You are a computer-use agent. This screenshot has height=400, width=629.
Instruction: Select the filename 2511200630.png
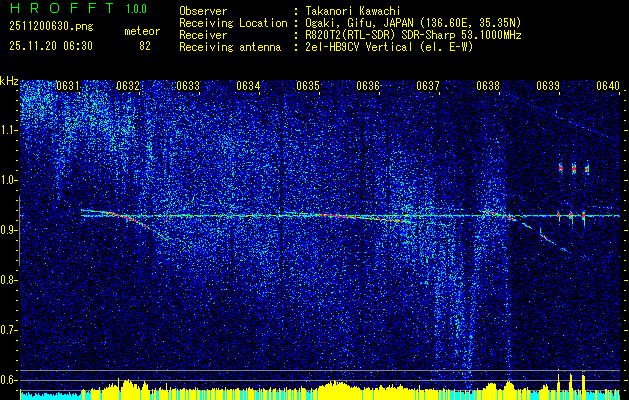click(x=51, y=27)
